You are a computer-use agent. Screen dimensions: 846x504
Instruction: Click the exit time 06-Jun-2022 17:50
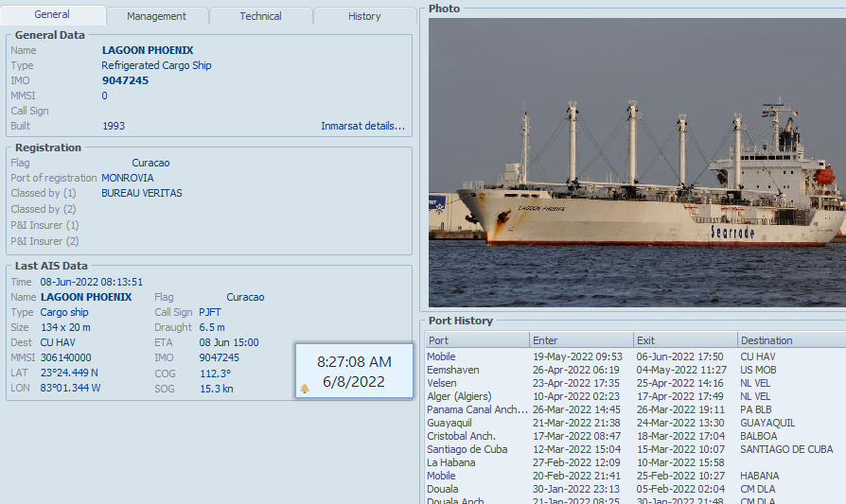679,356
